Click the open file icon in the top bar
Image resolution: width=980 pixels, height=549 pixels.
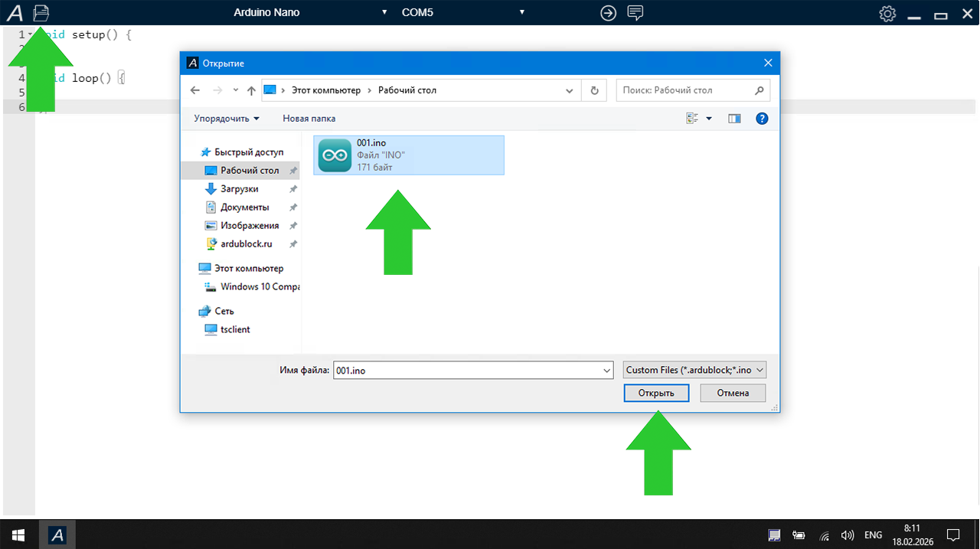(x=41, y=12)
